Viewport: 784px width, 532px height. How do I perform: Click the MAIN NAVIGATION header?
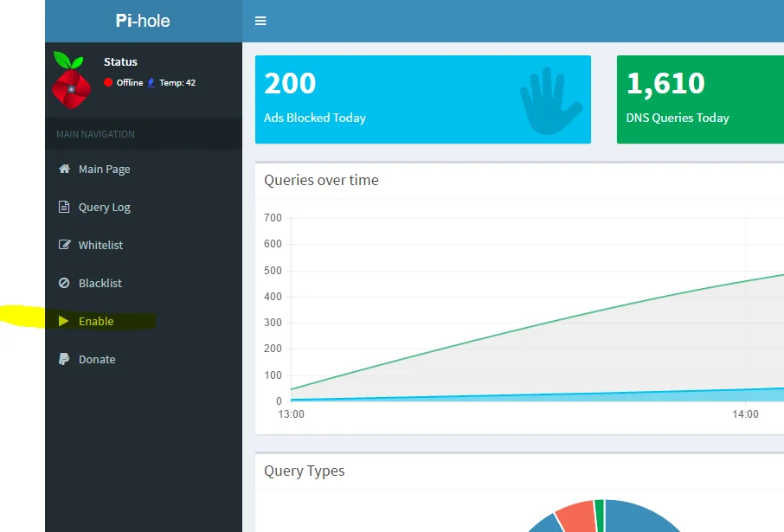point(95,134)
